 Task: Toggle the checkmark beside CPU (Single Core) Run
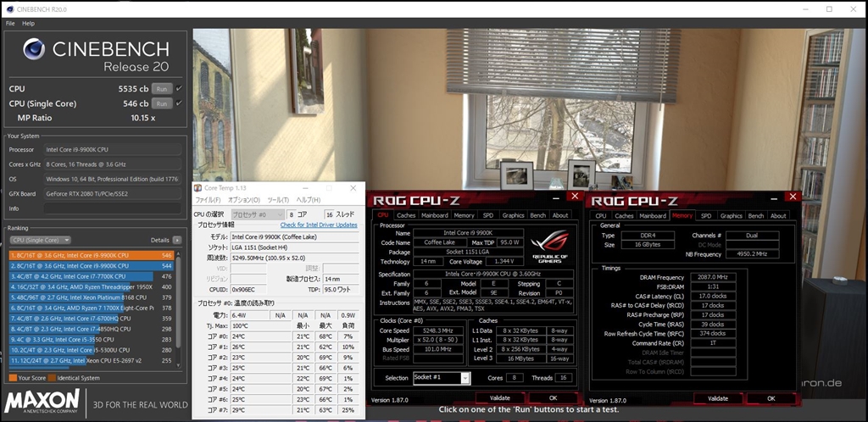pyautogui.click(x=179, y=103)
